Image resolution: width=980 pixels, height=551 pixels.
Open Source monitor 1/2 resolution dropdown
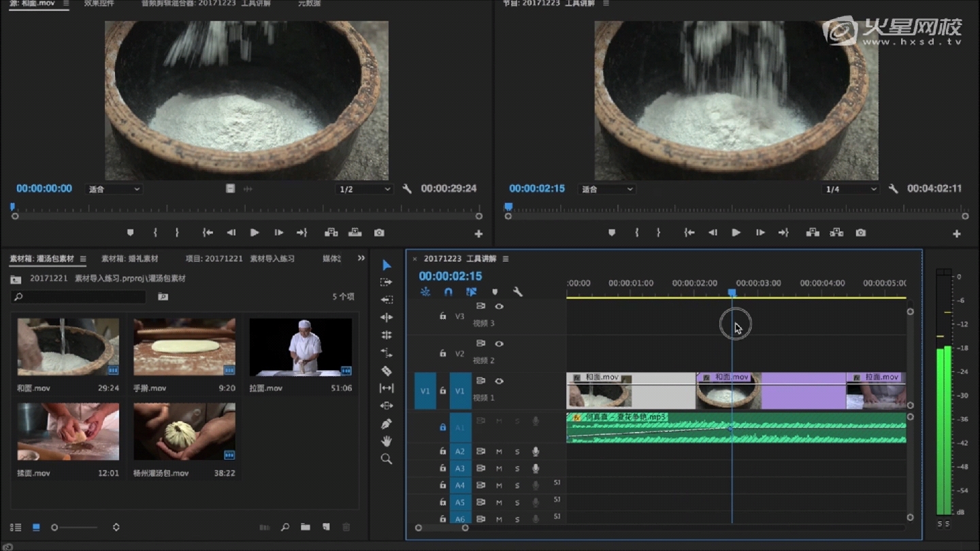pos(365,189)
